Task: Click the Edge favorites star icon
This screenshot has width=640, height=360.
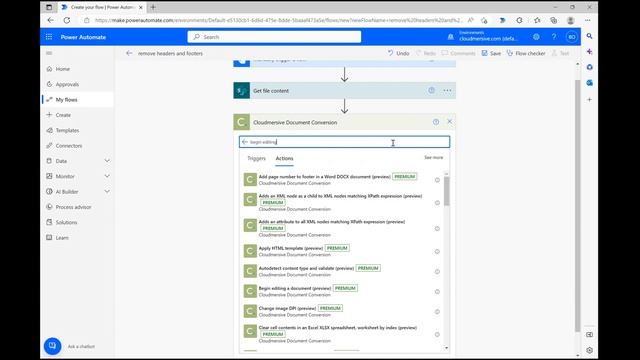Action: [x=537, y=20]
